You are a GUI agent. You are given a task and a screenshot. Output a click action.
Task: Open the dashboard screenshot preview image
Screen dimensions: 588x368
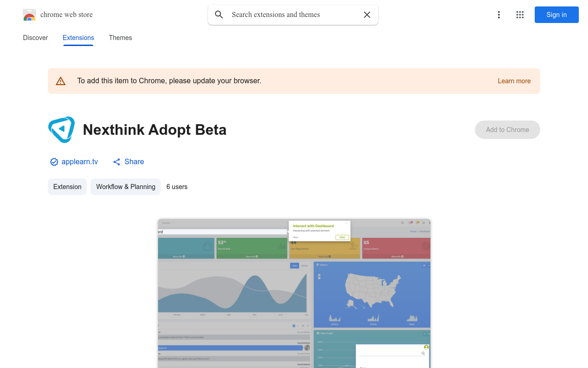294,293
